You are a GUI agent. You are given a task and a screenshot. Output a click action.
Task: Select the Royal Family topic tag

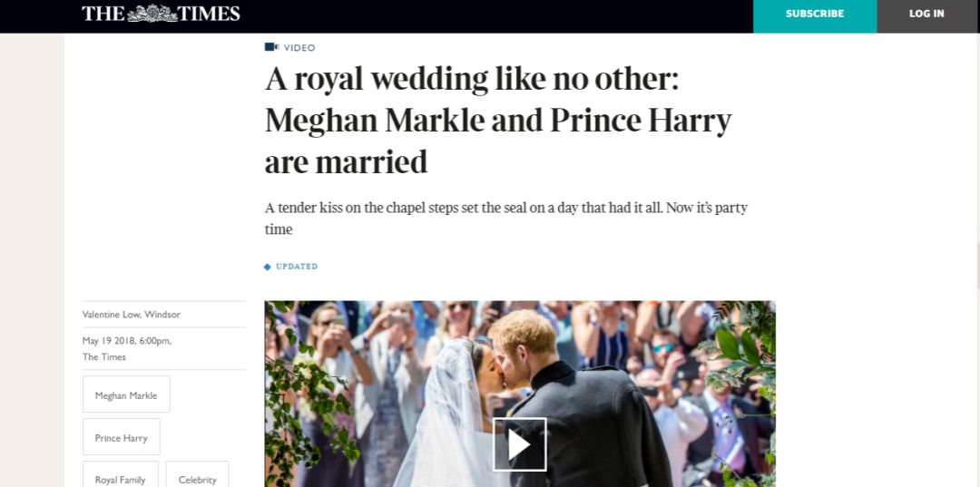point(120,474)
